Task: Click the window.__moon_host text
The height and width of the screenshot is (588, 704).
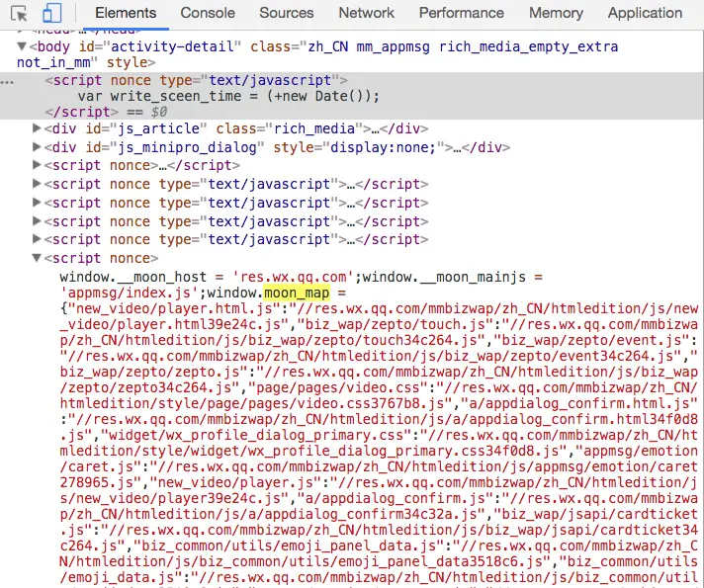Action: click(133, 277)
